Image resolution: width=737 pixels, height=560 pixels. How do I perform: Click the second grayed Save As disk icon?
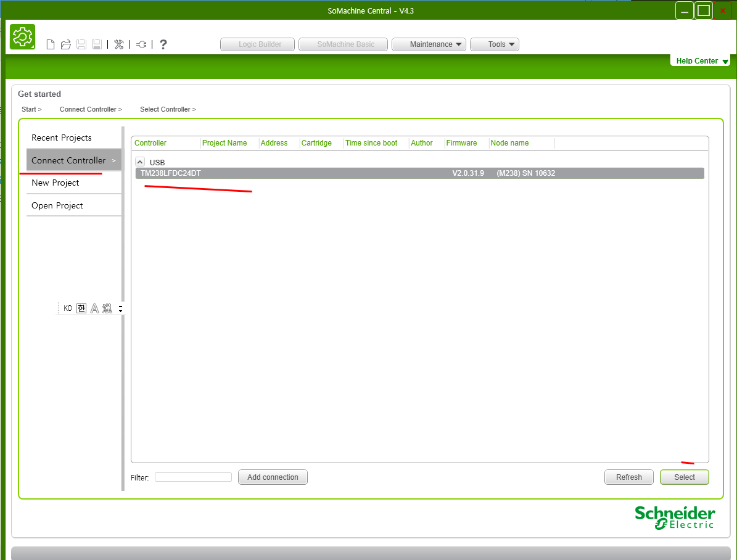pyautogui.click(x=96, y=44)
